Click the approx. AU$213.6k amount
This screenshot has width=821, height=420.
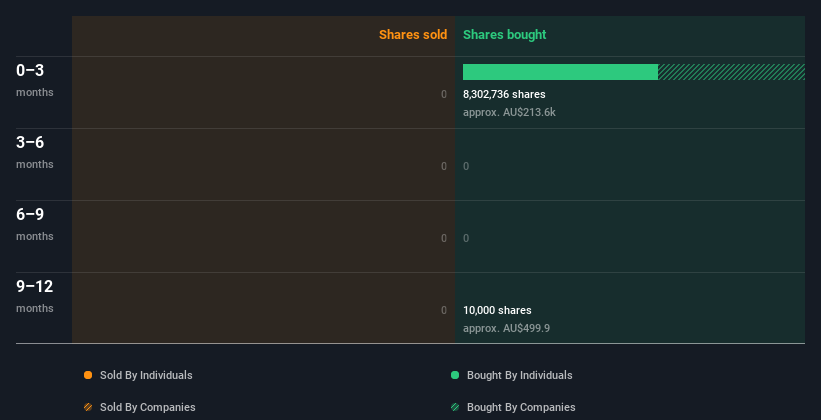[509, 112]
